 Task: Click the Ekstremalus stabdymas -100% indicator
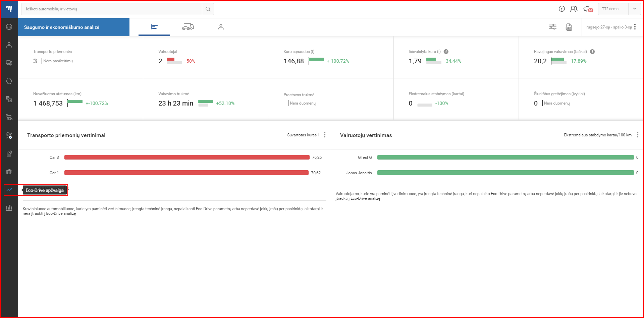(442, 103)
